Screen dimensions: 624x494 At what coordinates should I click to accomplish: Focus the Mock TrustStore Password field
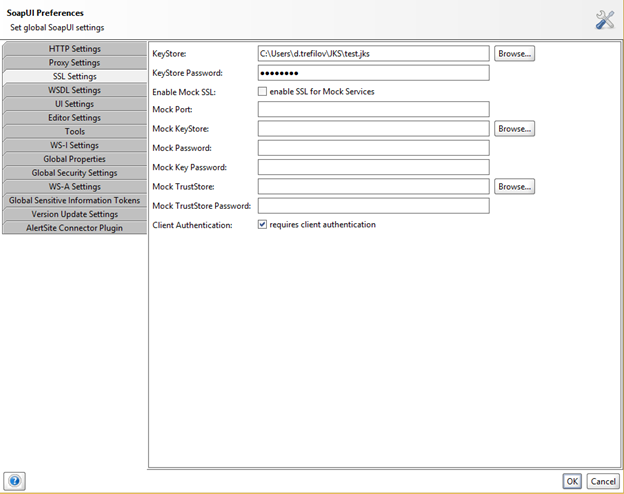374,206
